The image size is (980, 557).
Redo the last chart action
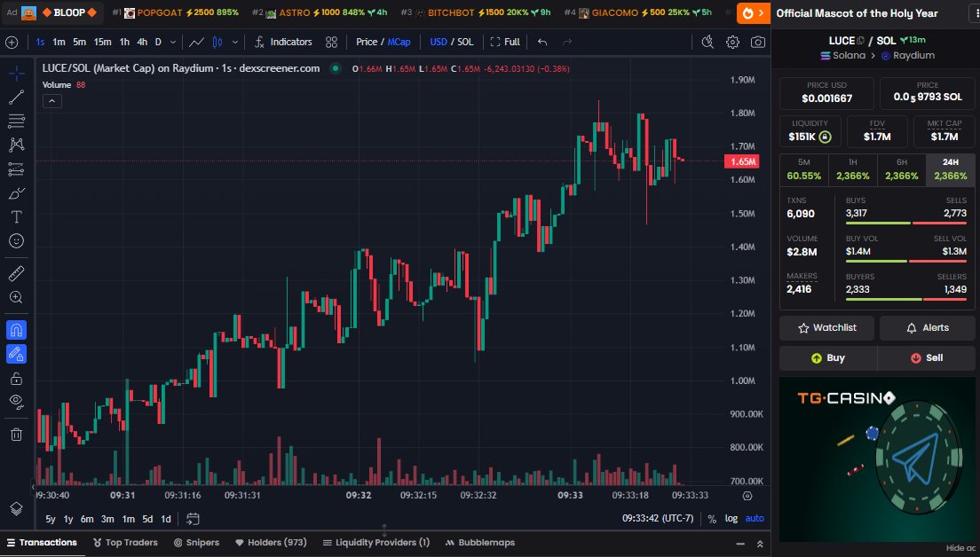click(x=567, y=42)
